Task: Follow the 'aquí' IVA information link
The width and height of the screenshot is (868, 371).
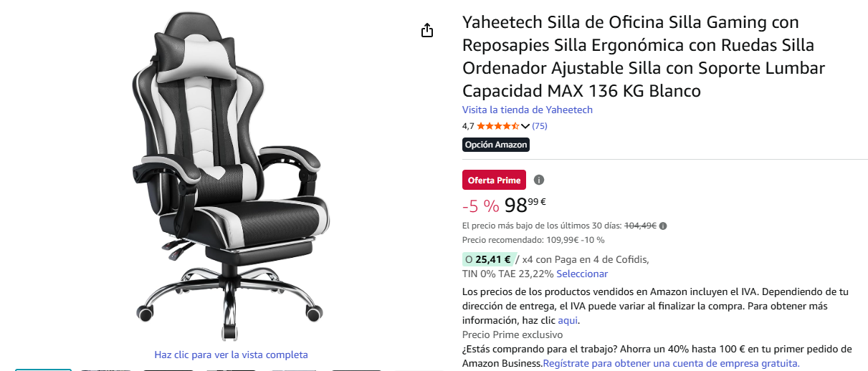Action: [568, 320]
